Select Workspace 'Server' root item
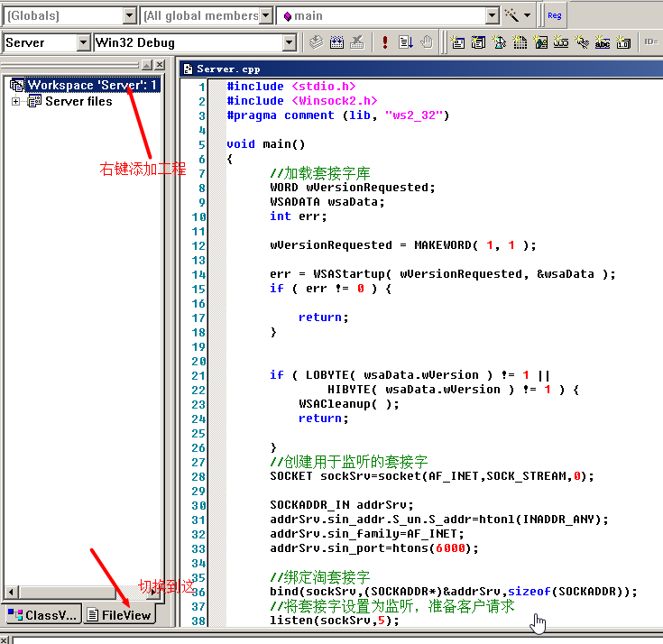 pyautogui.click(x=92, y=85)
